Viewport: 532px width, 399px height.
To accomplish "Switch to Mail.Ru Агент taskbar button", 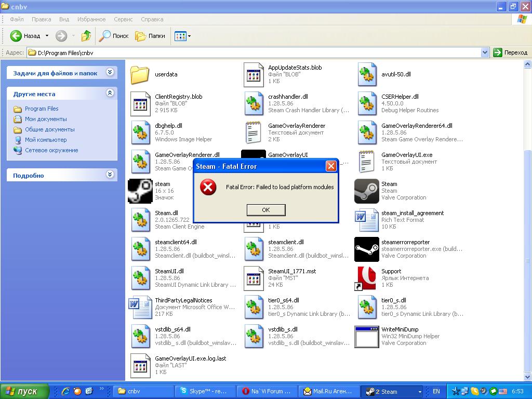I will pyautogui.click(x=329, y=391).
